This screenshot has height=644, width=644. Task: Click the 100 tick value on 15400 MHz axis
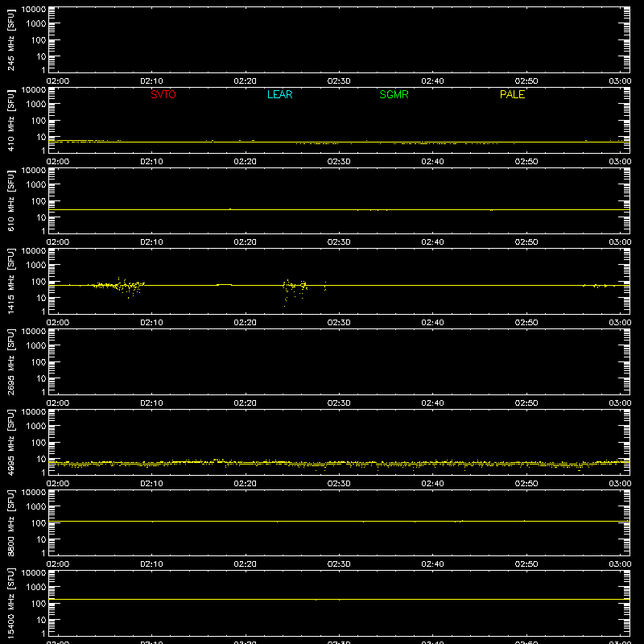(x=39, y=603)
